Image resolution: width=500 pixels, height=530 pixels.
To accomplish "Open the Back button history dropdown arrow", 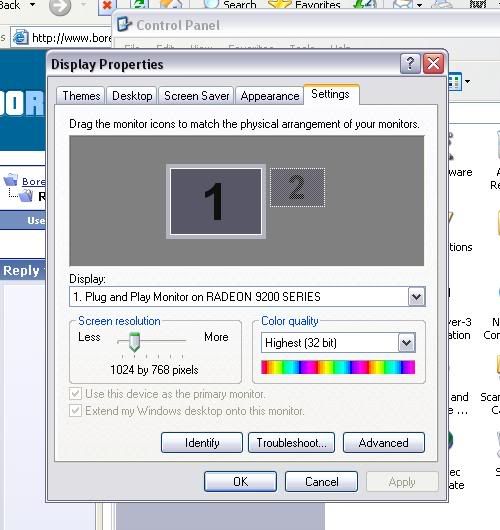I will point(32,5).
